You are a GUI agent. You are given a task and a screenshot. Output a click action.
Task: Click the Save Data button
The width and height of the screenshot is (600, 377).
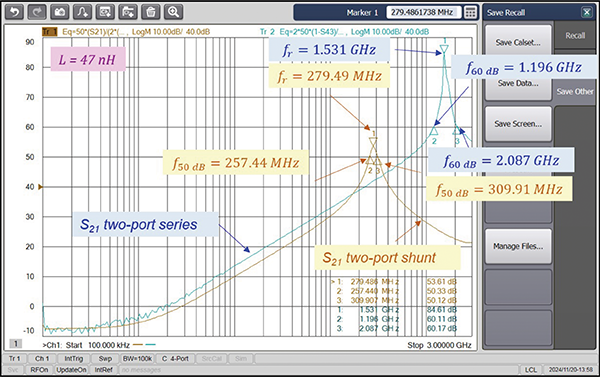518,83
